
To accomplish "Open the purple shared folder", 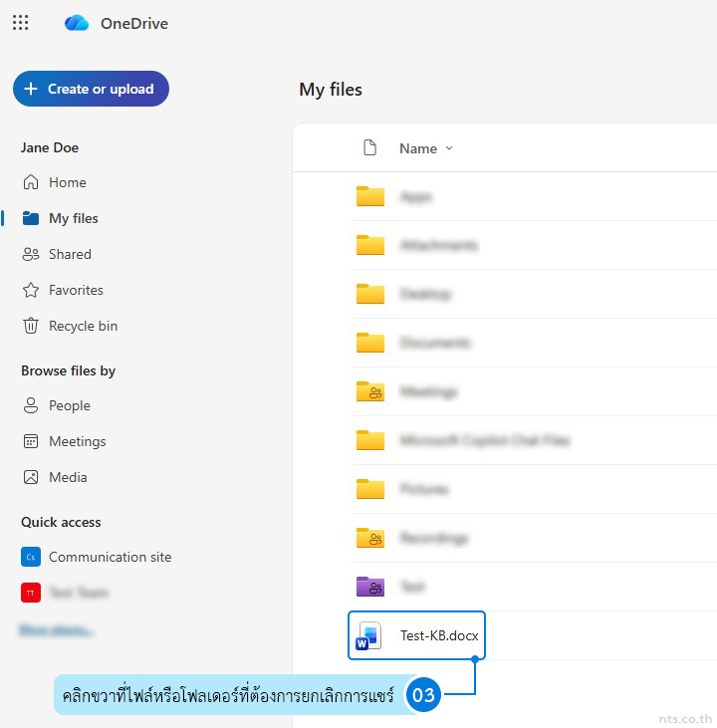I will point(370,587).
